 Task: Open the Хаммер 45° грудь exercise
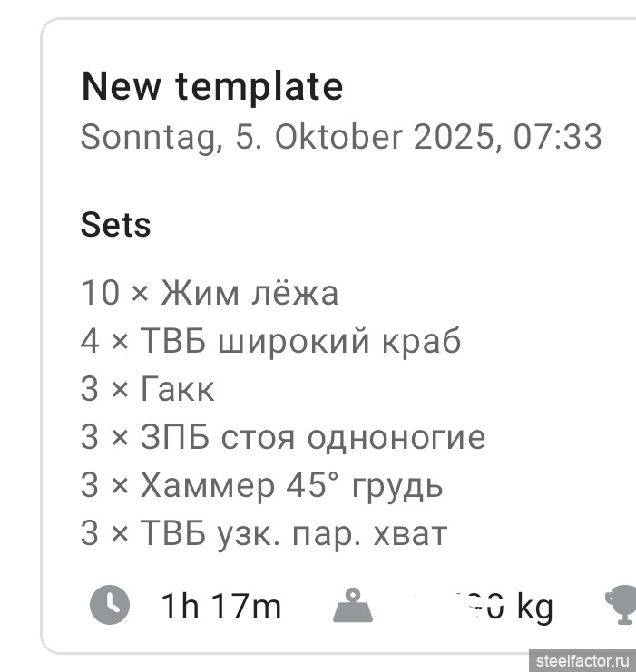(292, 486)
